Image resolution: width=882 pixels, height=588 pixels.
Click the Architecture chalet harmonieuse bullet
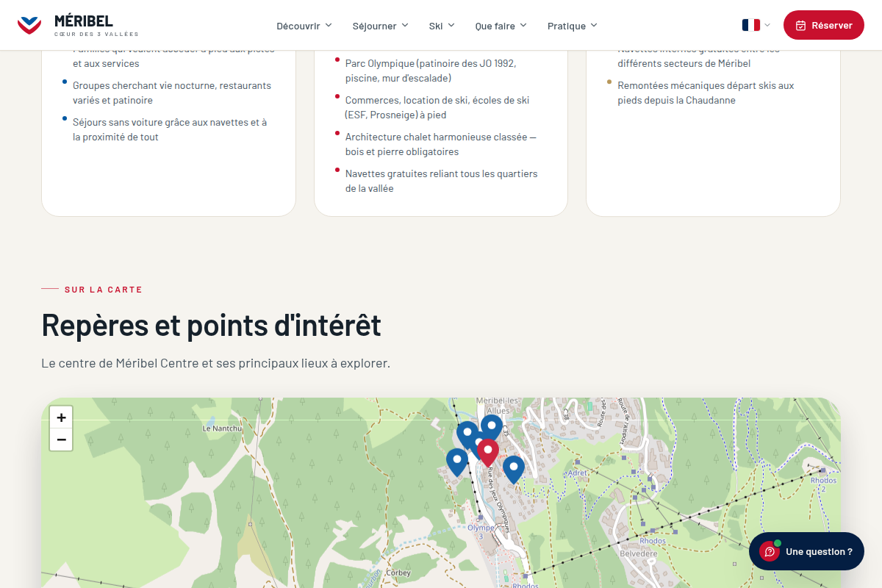pos(441,144)
